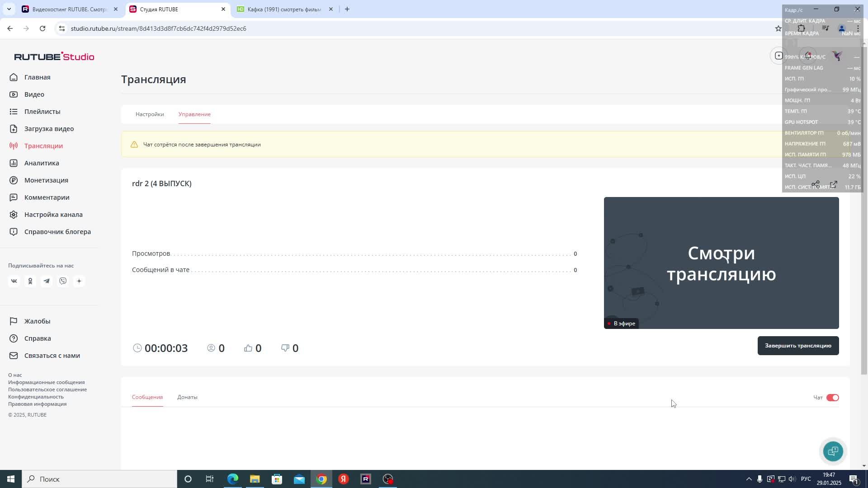Open stream in new window icon
Viewport: 868px width, 488px height.
834,184
